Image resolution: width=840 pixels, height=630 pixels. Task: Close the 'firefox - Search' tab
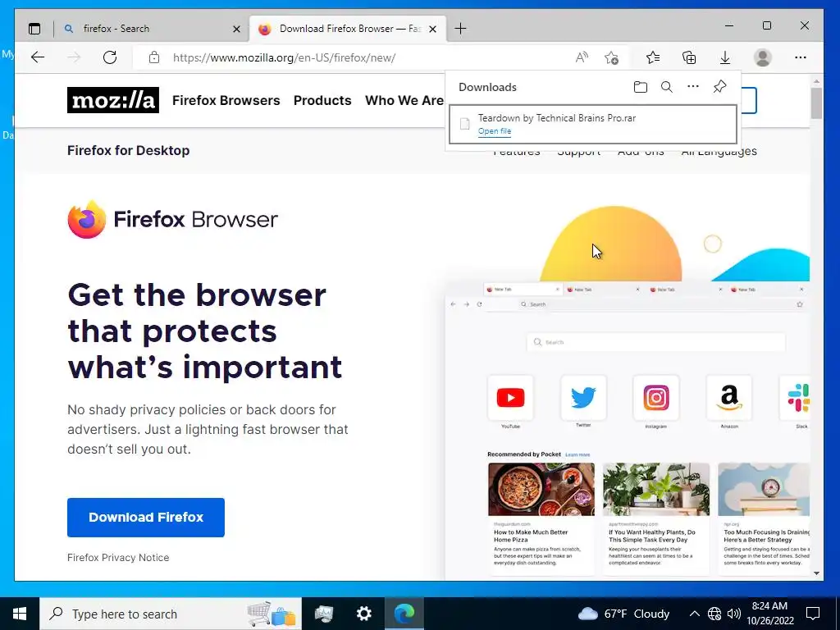pyautogui.click(x=236, y=29)
